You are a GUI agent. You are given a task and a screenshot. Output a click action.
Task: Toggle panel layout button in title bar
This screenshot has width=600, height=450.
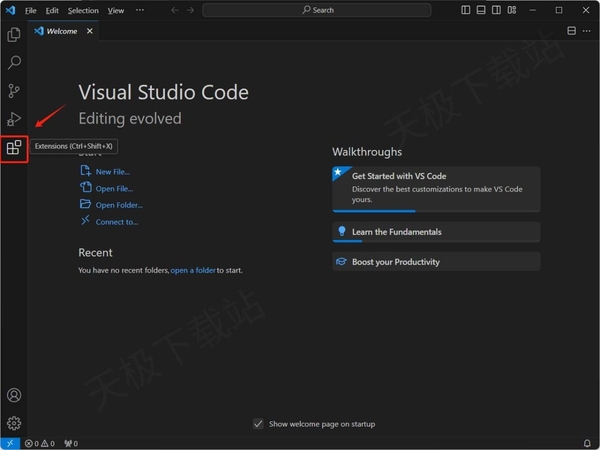pos(481,10)
